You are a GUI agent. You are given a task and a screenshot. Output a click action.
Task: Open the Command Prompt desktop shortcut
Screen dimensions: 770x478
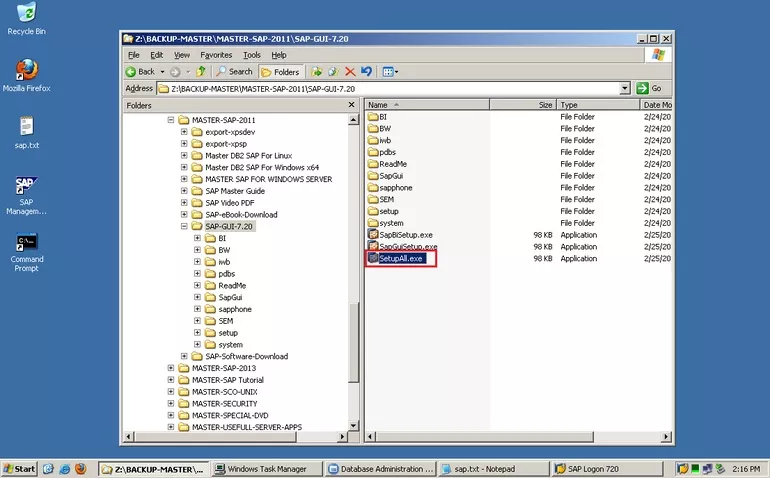[27, 253]
